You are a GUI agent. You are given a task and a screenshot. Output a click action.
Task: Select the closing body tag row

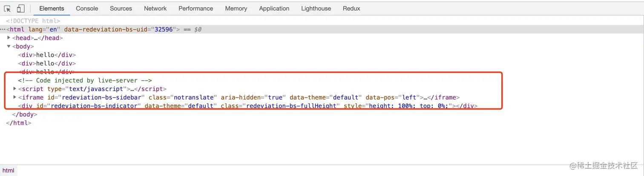pos(25,114)
